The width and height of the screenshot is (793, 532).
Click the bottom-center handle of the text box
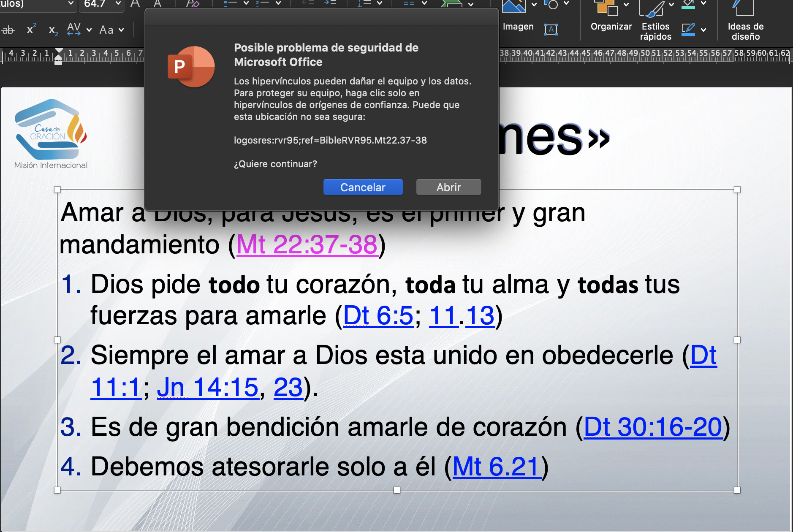(x=397, y=490)
